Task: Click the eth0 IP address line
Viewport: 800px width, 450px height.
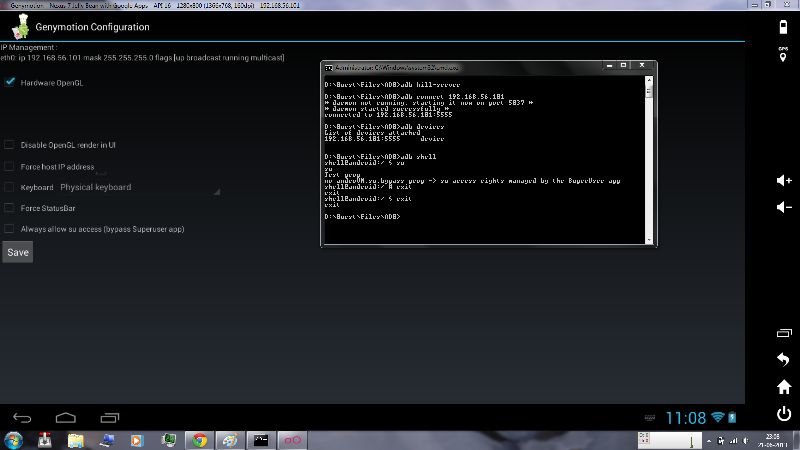Action: (x=142, y=58)
